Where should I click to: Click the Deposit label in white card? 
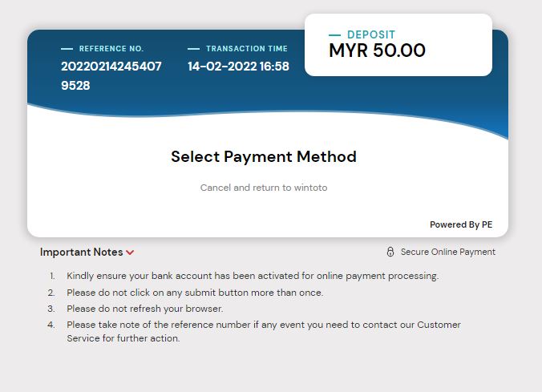point(371,35)
